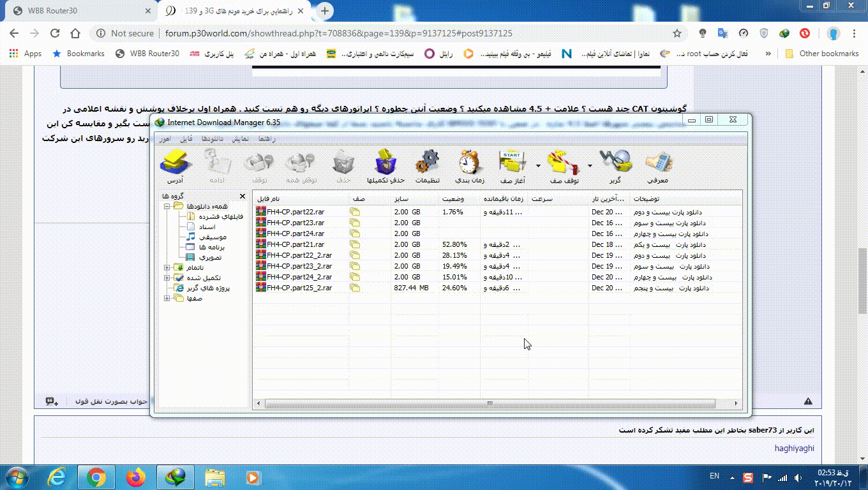Expand the ناتمام category node
The height and width of the screenshot is (490, 868).
(167, 267)
